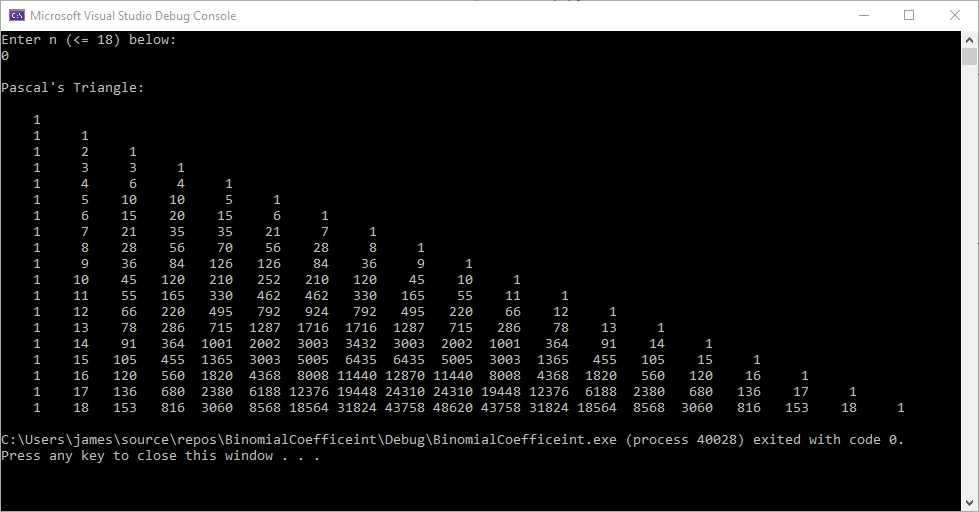979x512 pixels.
Task: Minimize the Debug Console window
Action: coord(863,15)
